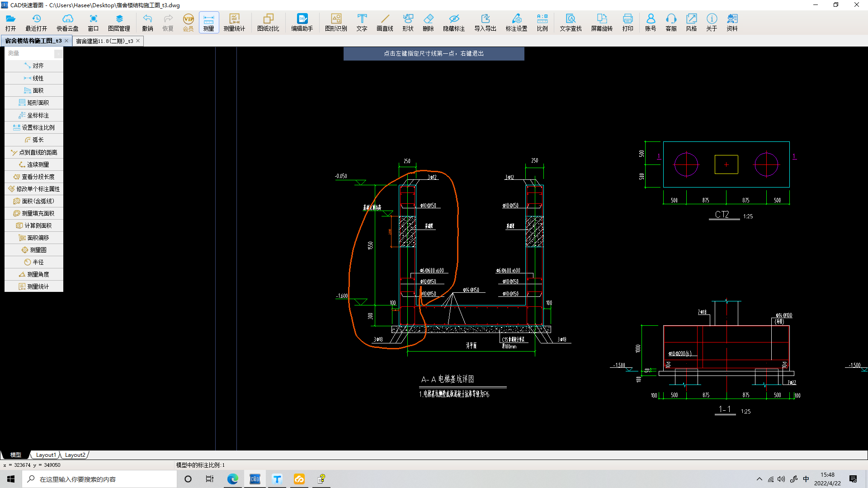The image size is (868, 488).
Task: Launch the 编辑助手 edit assistant
Action: point(302,23)
